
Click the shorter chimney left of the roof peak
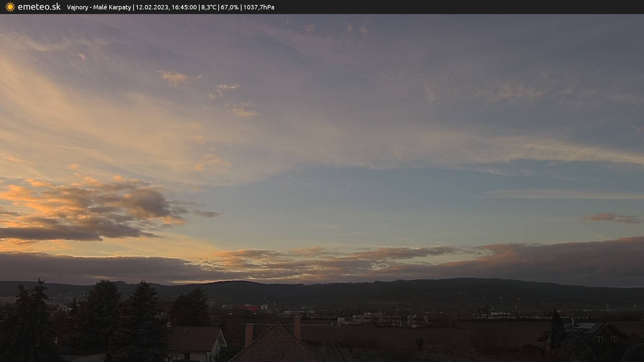click(249, 335)
